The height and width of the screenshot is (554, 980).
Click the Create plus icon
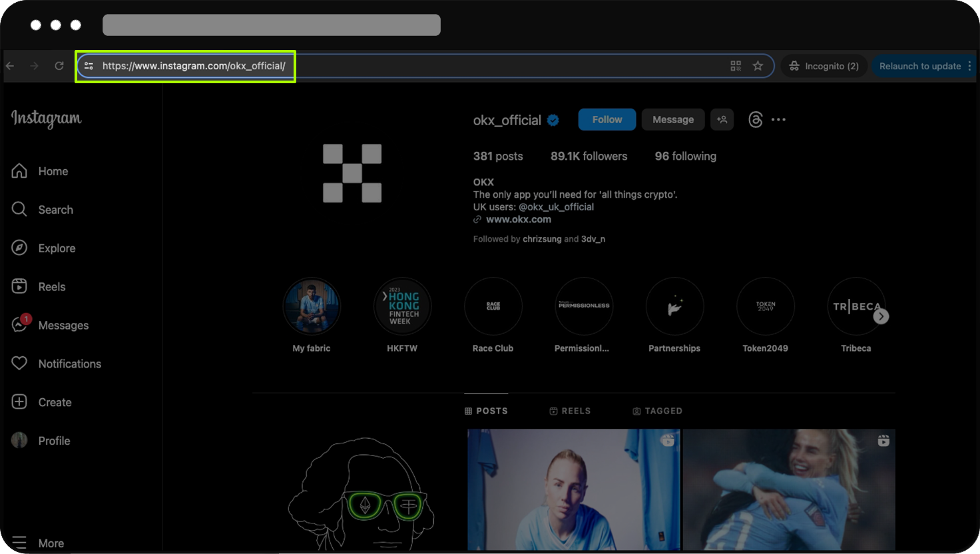pyautogui.click(x=19, y=402)
